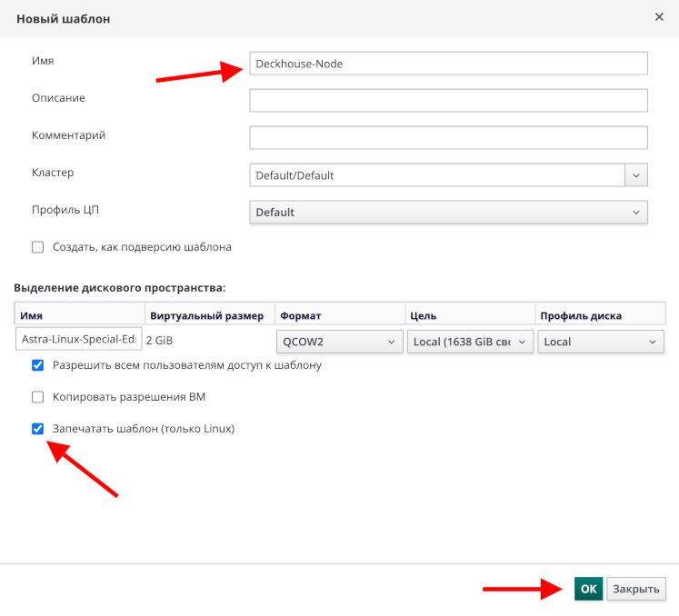Open the Профиль ЦП dropdown
The image size is (679, 616).
(447, 212)
